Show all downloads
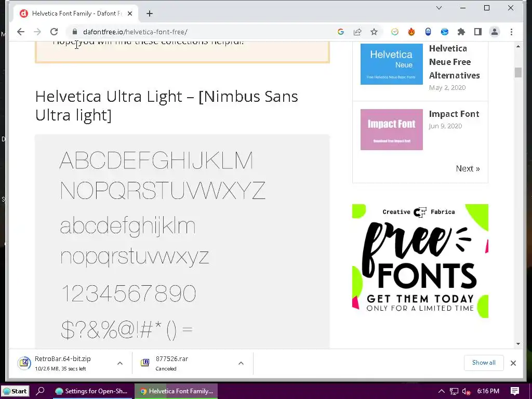Viewport: 532px width, 399px height. (x=484, y=363)
